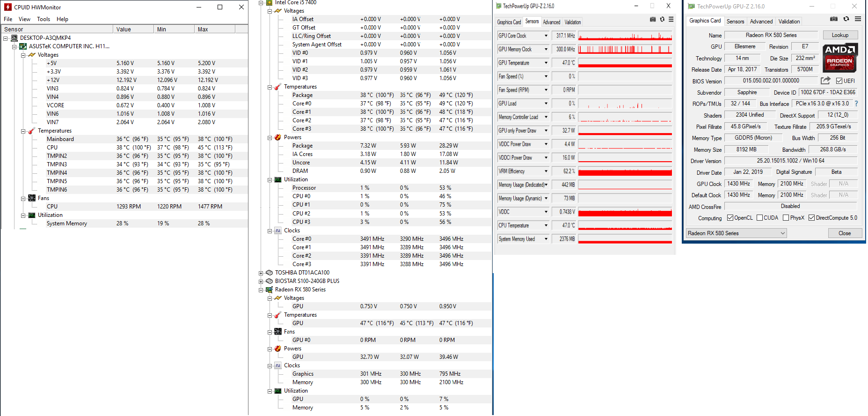This screenshot has height=416, width=868.
Task: Select the System Memory utilization row
Action: pyautogui.click(x=124, y=223)
